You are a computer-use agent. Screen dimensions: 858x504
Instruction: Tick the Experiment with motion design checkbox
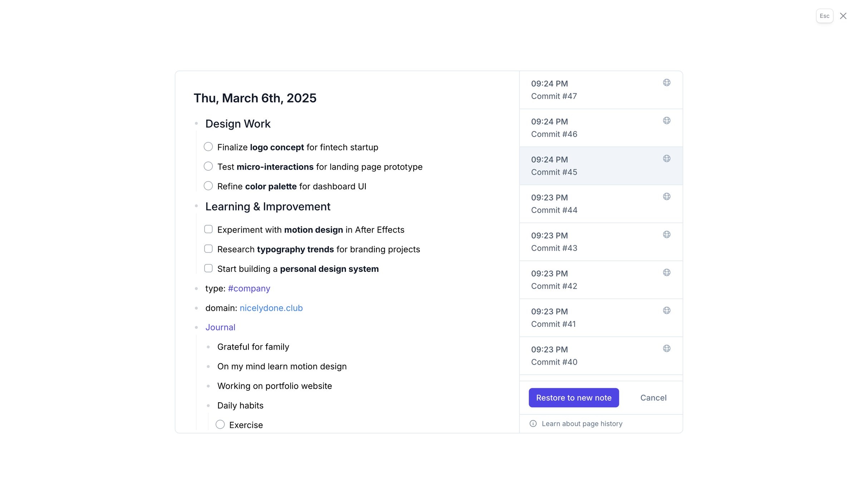208,229
